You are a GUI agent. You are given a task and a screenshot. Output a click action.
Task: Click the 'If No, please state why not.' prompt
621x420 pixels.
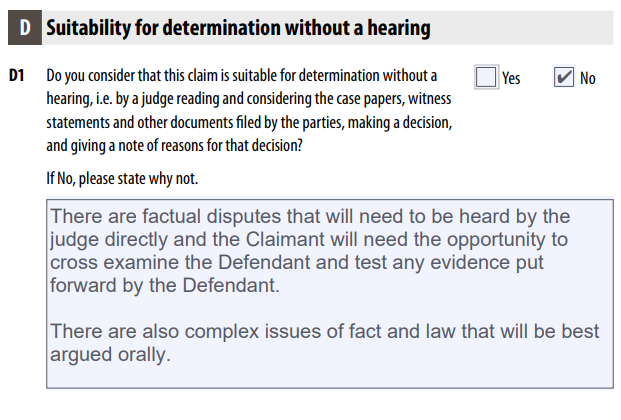pos(122,179)
